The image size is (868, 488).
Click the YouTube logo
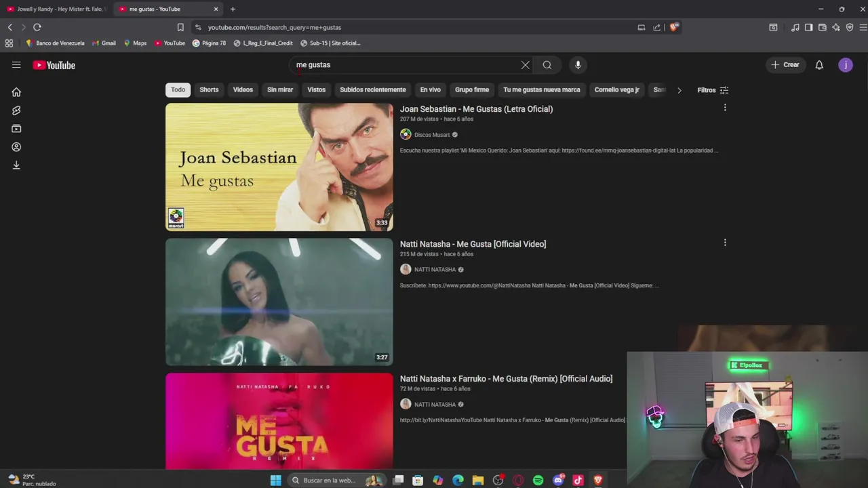click(x=54, y=65)
